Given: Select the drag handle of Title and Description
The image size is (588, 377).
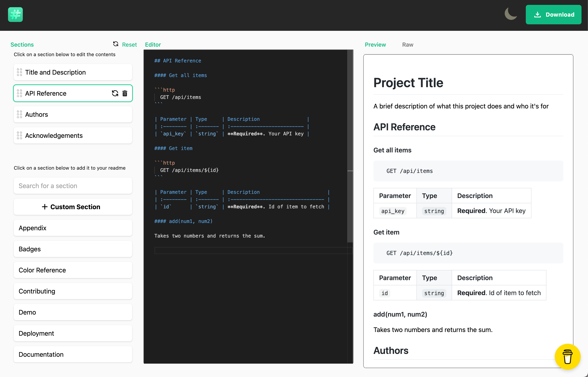Looking at the screenshot, I should pos(20,72).
